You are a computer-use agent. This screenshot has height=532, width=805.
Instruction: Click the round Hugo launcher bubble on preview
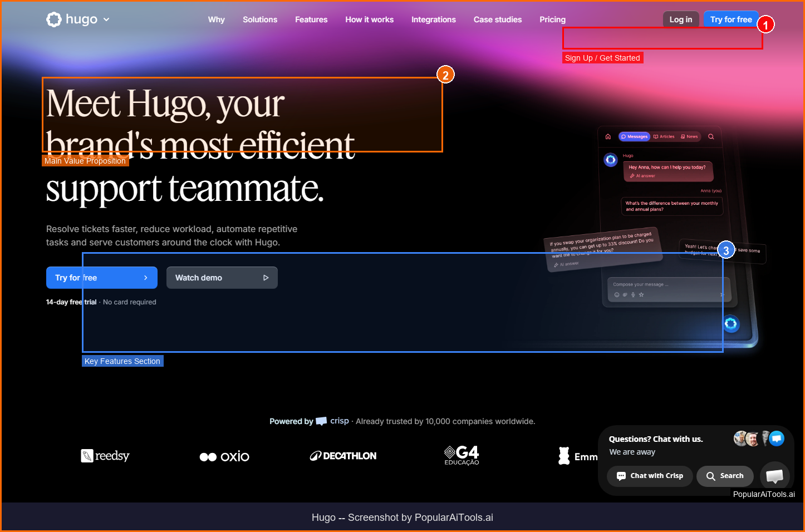tap(731, 323)
